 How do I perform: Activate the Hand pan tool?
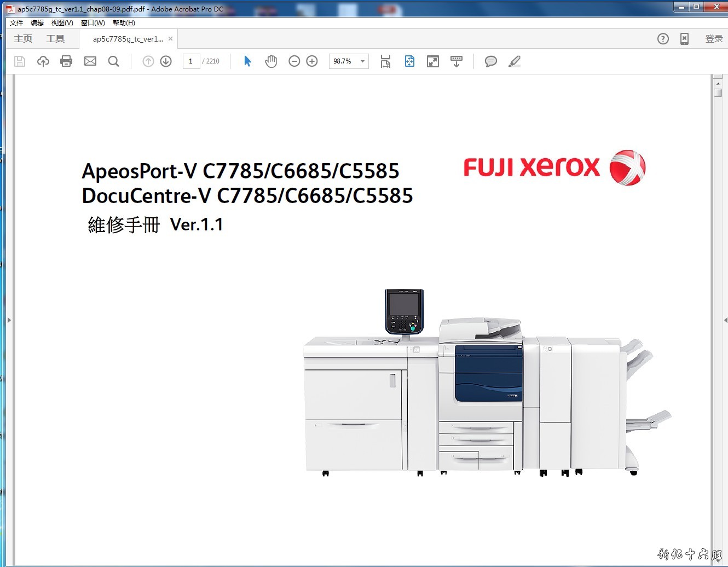point(271,61)
